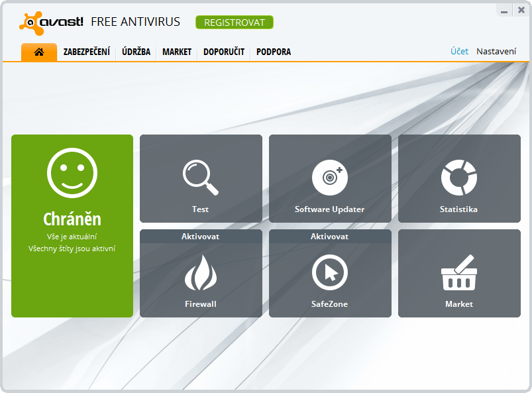Open the Market basket icon

pyautogui.click(x=459, y=272)
